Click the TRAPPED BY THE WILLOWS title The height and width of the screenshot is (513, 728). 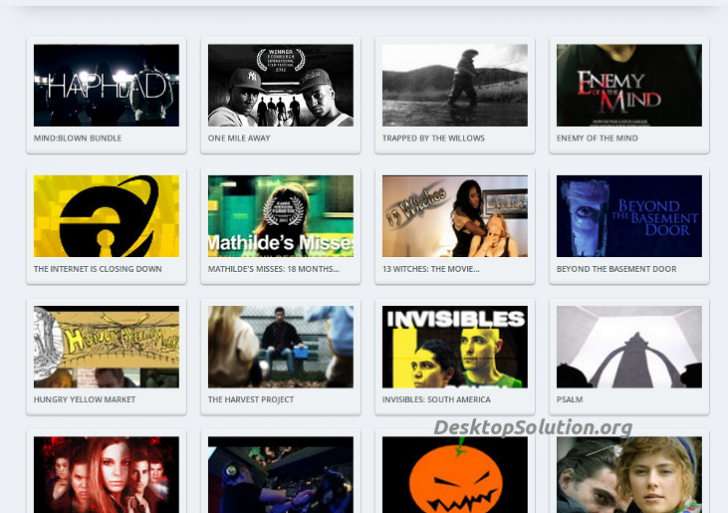click(x=434, y=138)
